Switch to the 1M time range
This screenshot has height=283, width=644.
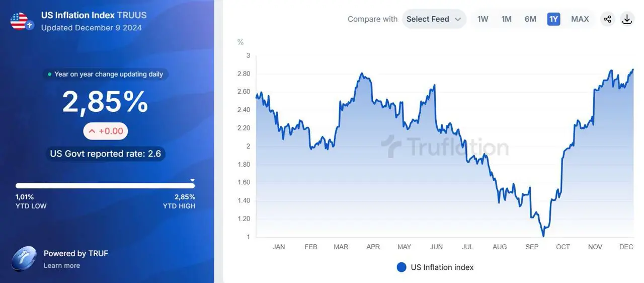click(x=506, y=19)
